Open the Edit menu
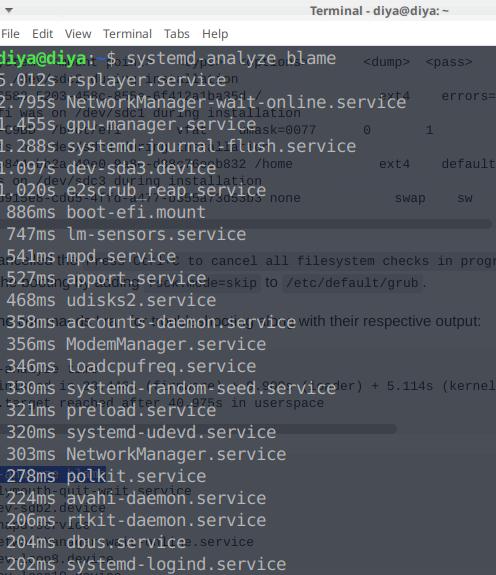 pyautogui.click(x=43, y=34)
